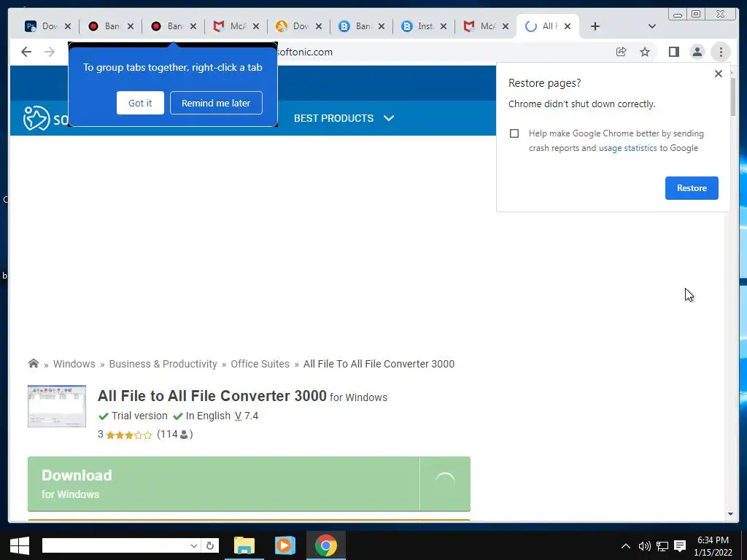This screenshot has height=560, width=747.
Task: Click the taskbar clock showing 6:34 PM
Action: point(713,545)
